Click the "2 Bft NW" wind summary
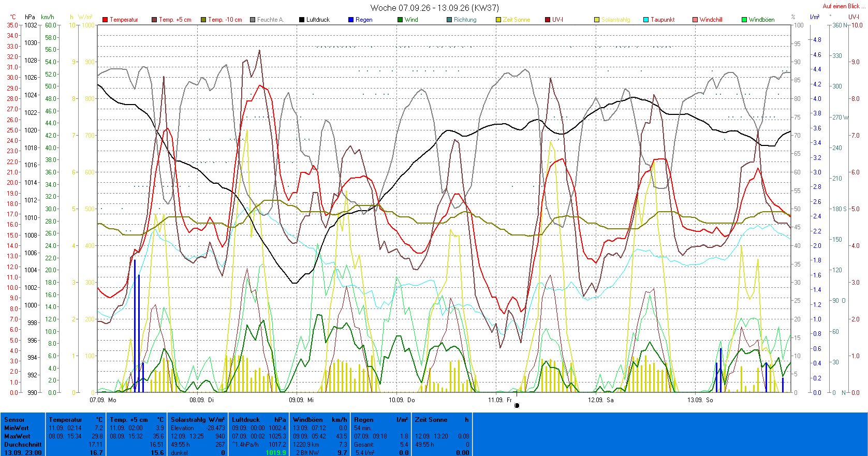 [307, 453]
